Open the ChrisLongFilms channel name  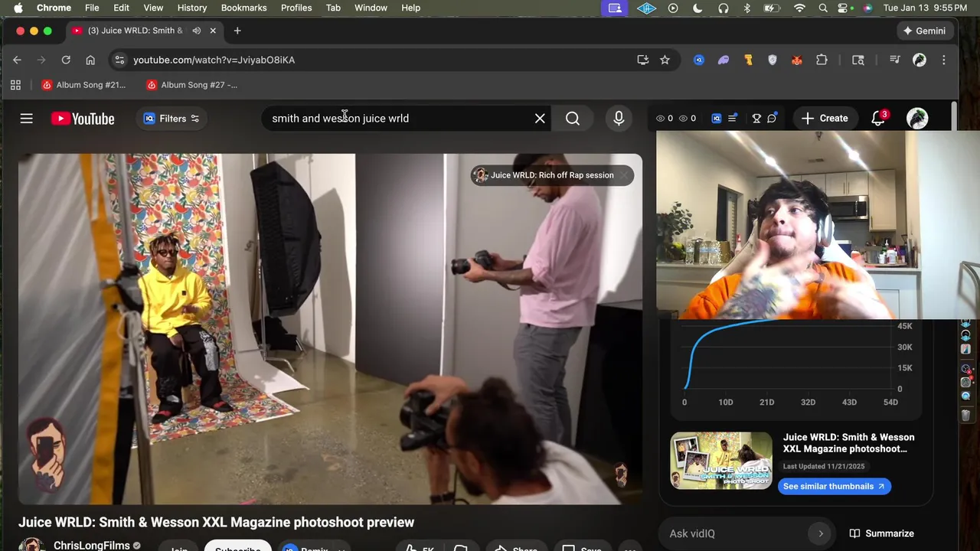[x=91, y=545]
